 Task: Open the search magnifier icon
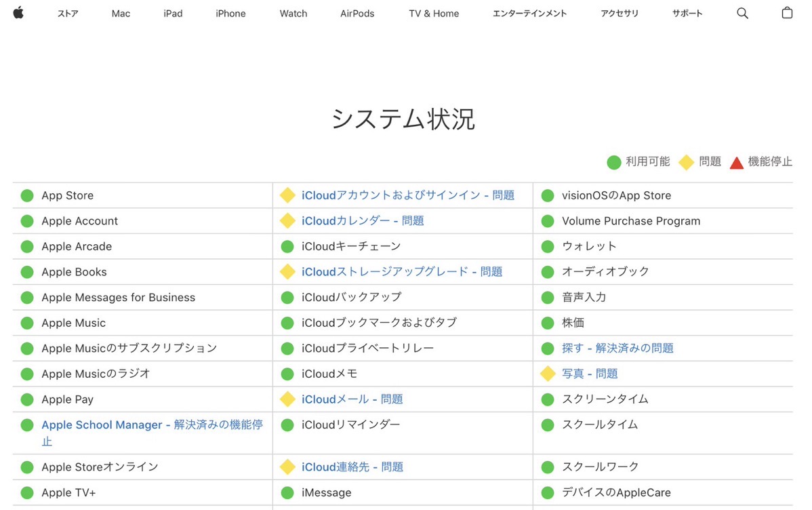742,14
